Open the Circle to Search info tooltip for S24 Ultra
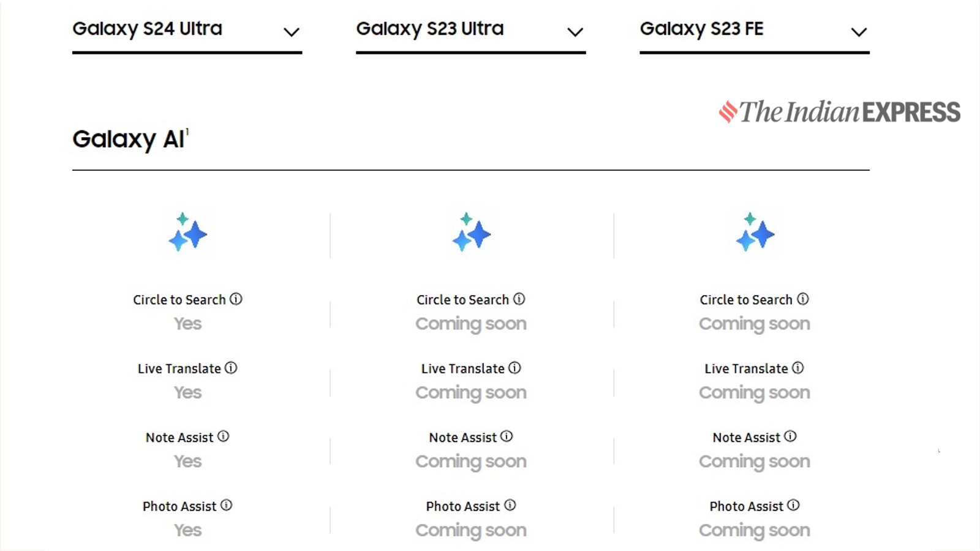Image resolution: width=980 pixels, height=551 pixels. point(236,299)
